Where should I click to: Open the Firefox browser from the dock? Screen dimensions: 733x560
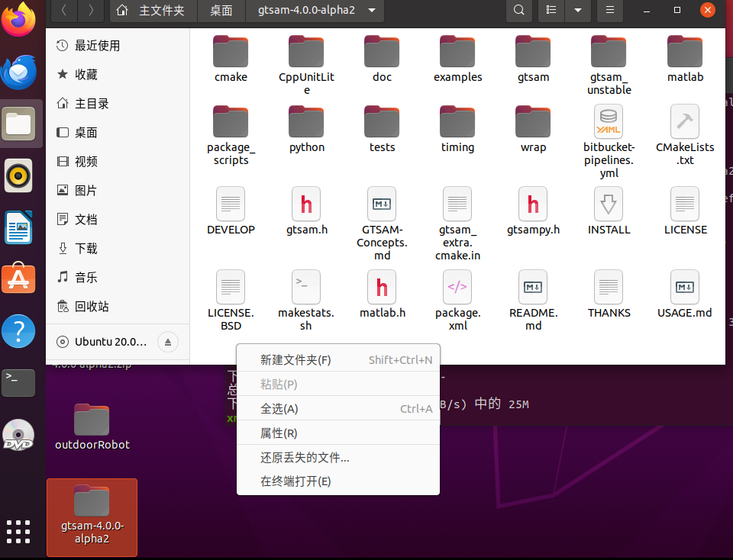18,18
